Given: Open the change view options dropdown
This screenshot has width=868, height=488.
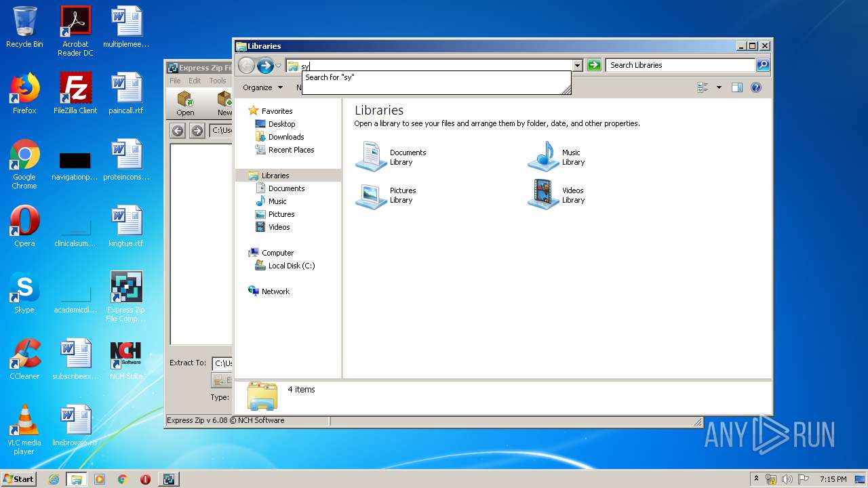Looking at the screenshot, I should pos(719,87).
